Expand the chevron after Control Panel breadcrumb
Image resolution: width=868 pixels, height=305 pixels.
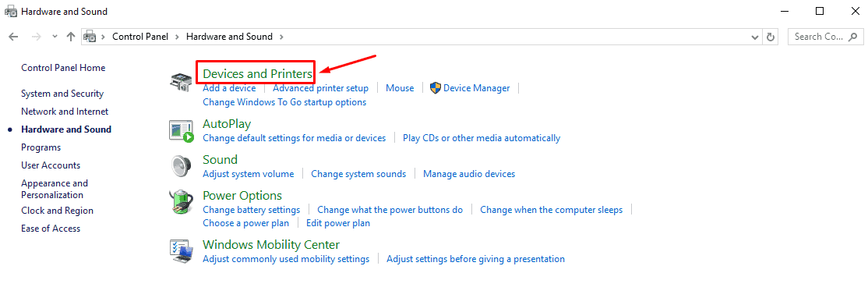(x=177, y=37)
